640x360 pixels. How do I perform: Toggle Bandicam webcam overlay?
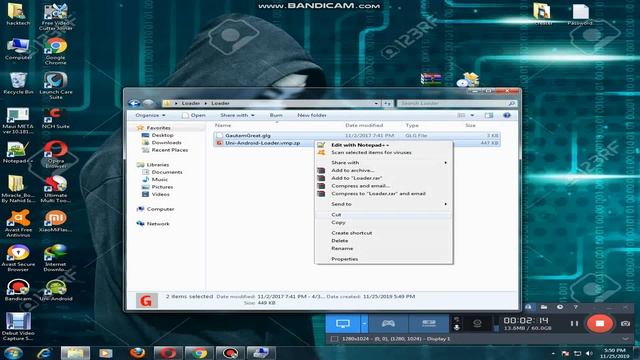[477, 324]
